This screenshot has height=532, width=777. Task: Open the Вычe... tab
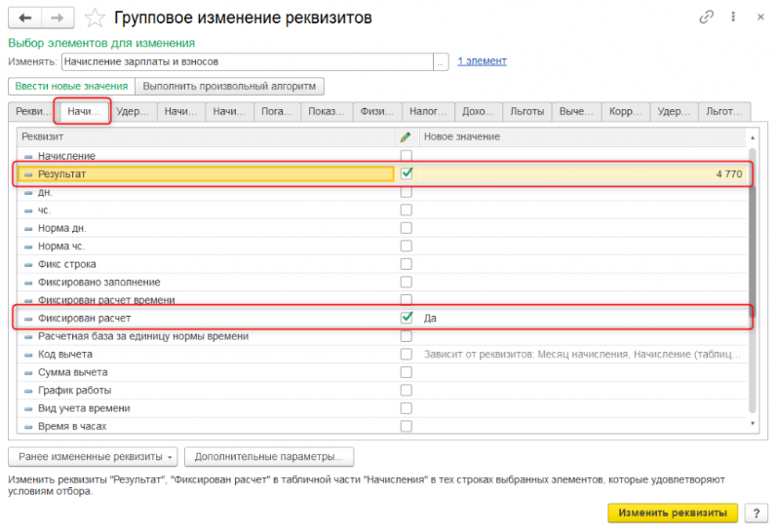575,112
